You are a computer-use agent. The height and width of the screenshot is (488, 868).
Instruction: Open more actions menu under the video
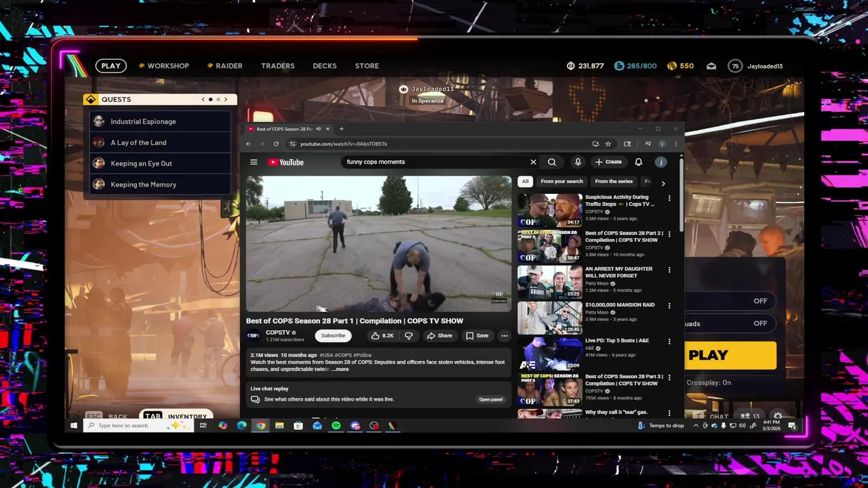[x=504, y=335]
